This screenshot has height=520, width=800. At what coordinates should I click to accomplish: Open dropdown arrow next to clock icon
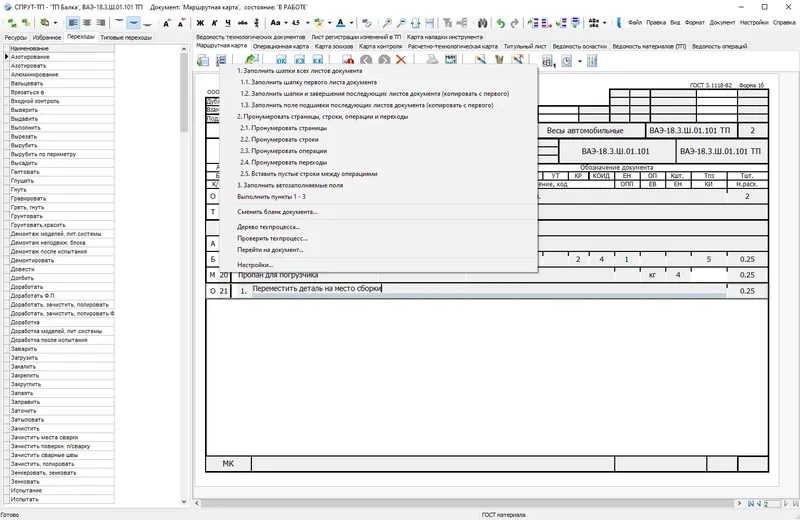tap(580, 61)
